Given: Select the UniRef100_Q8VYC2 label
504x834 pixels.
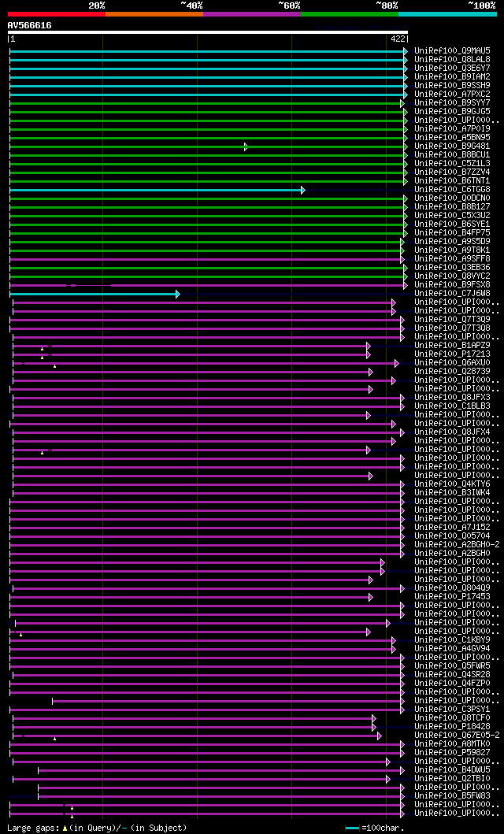Looking at the screenshot, I should (453, 276).
